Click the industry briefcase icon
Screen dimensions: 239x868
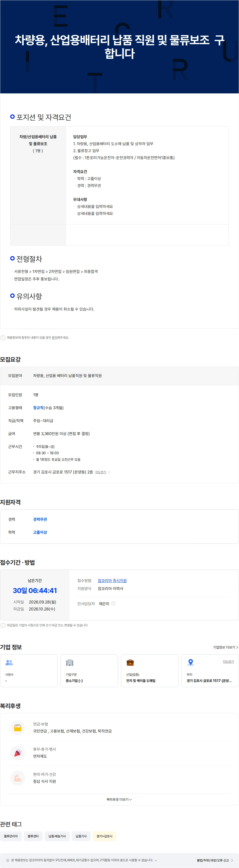[130, 663]
